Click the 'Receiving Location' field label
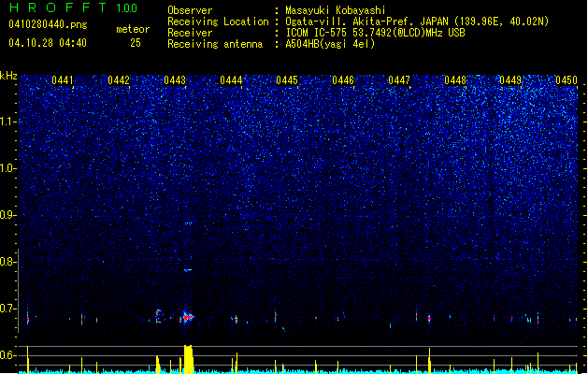 pos(218,22)
